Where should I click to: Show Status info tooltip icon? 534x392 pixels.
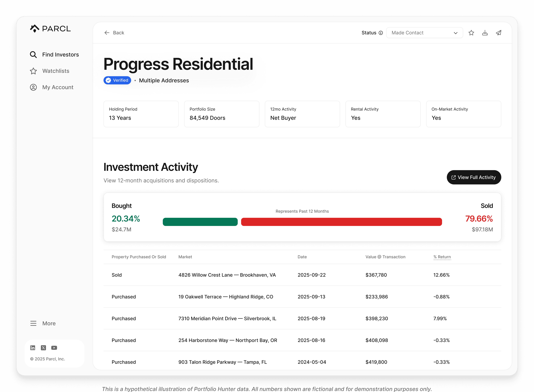(381, 33)
